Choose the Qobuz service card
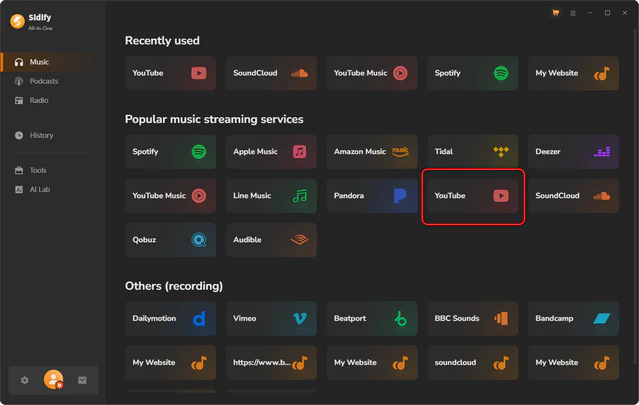Image resolution: width=639 pixels, height=405 pixels. [170, 240]
